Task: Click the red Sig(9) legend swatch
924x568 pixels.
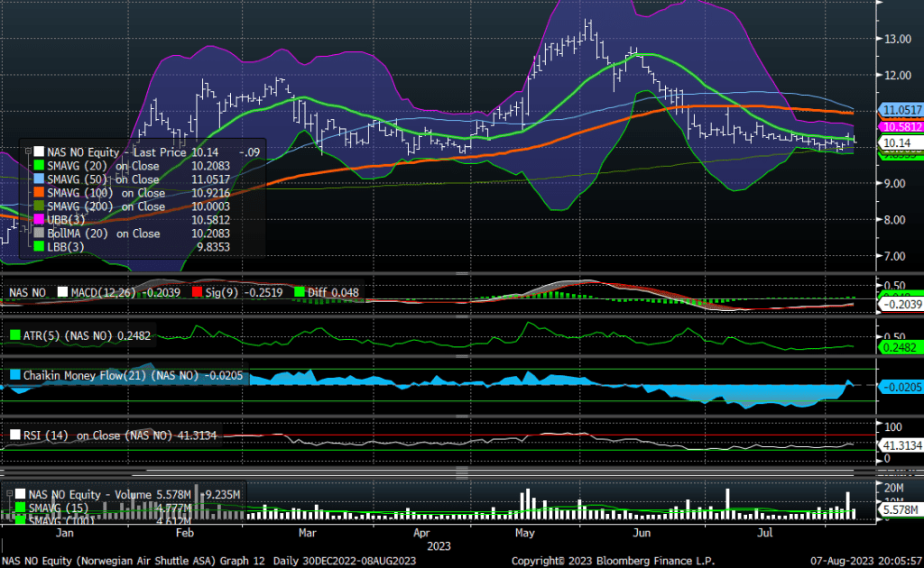Action: pyautogui.click(x=197, y=292)
